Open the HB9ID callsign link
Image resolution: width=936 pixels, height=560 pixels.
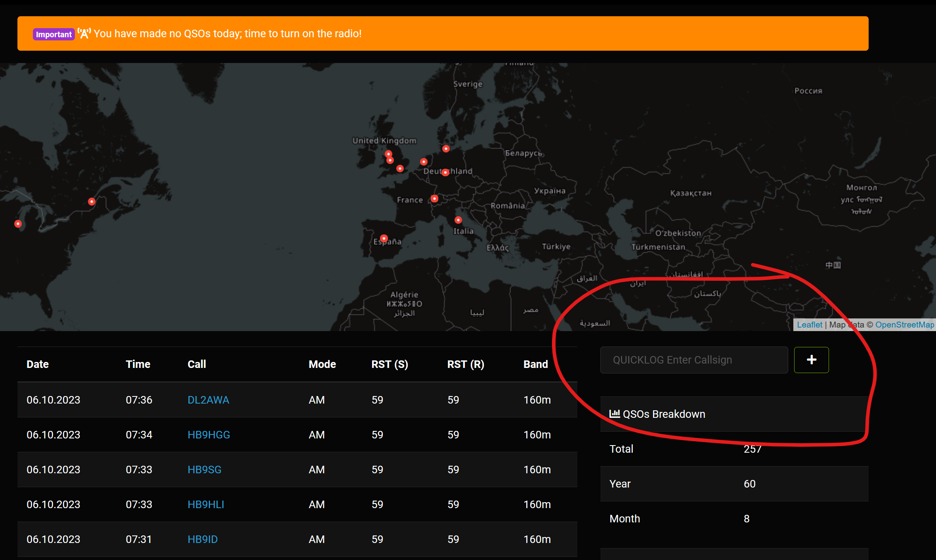pyautogui.click(x=202, y=539)
